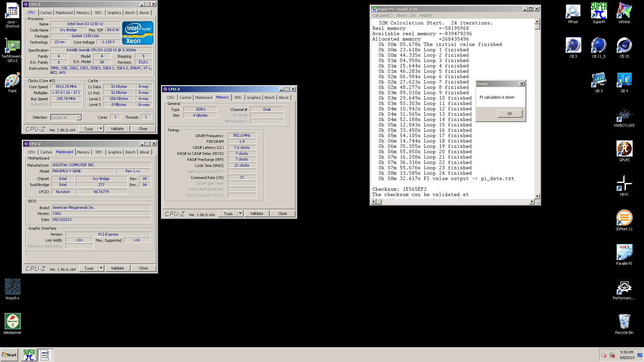644x362 pixels.
Task: Click the Intel Xeon logo image
Action: [x=138, y=33]
